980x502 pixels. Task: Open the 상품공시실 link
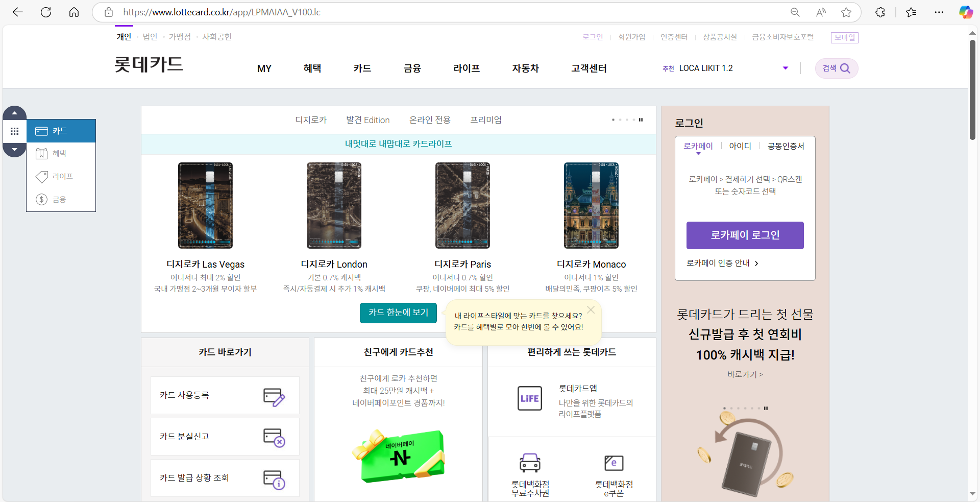pos(720,37)
